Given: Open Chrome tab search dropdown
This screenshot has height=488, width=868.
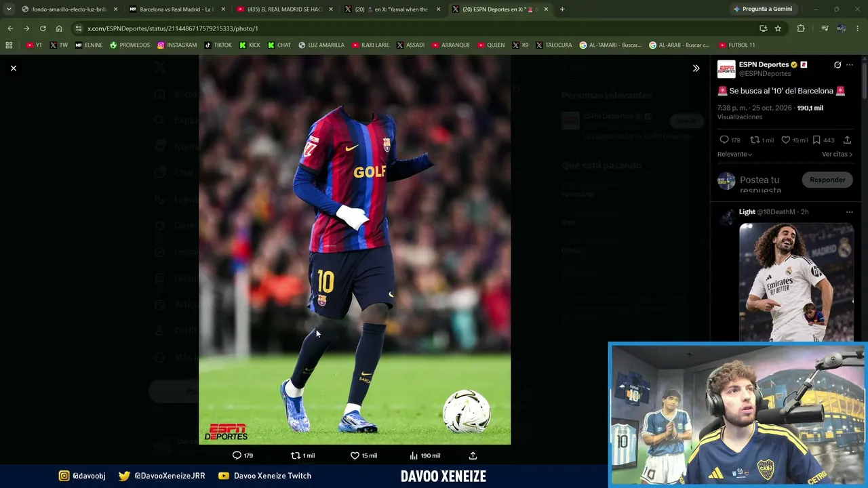Looking at the screenshot, I should 8,9.
